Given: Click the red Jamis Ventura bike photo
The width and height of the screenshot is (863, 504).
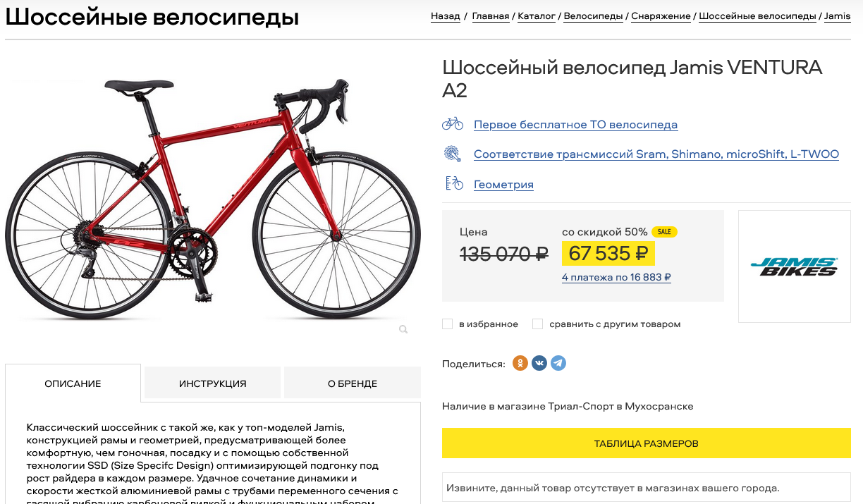Looking at the screenshot, I should click(x=212, y=197).
